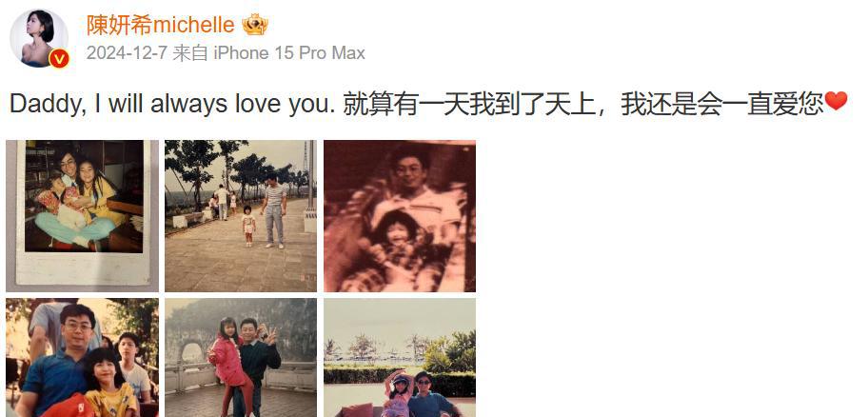Click the gold crown membership icon
The width and height of the screenshot is (868, 417).
(x=255, y=25)
